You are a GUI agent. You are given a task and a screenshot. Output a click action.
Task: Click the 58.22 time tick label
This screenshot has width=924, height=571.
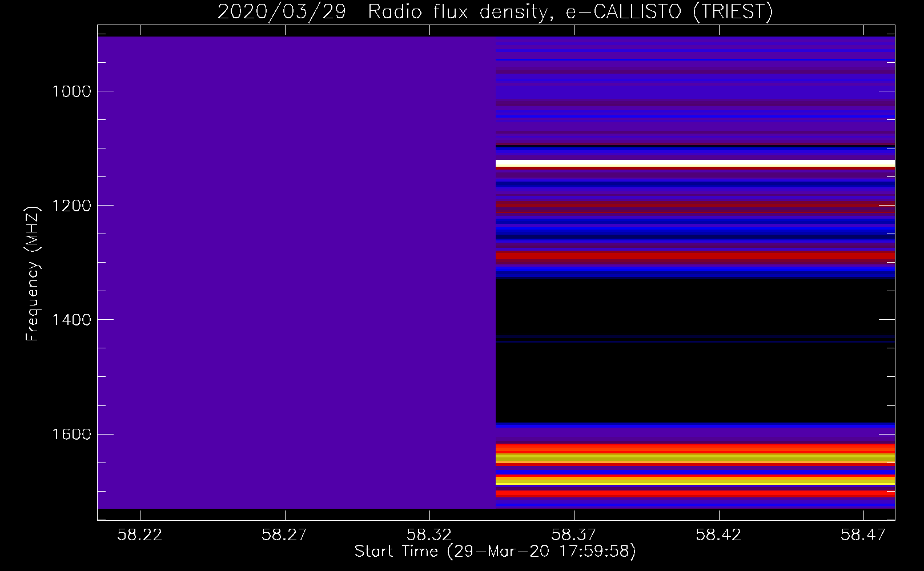click(140, 534)
